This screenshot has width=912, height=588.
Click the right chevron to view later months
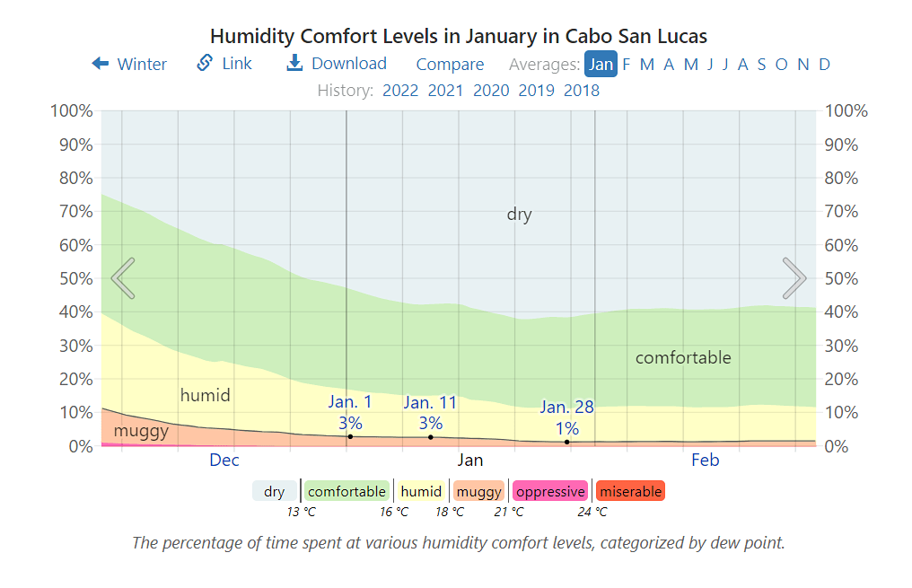pos(794,278)
